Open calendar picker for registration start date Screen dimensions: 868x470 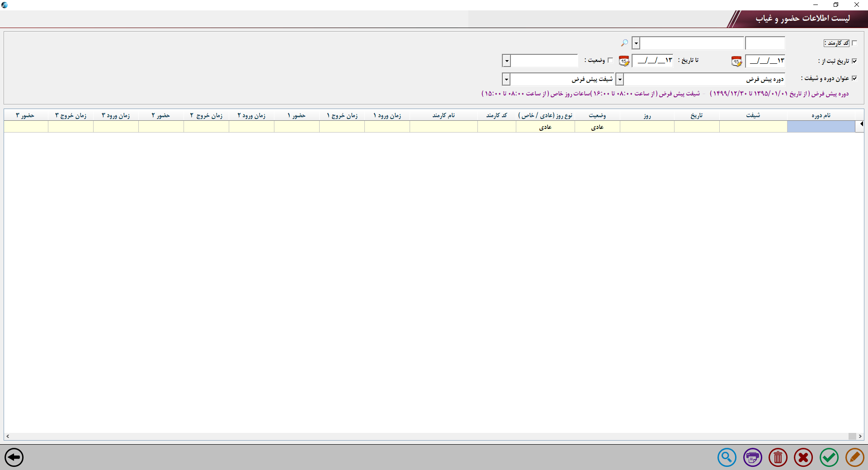click(x=736, y=61)
